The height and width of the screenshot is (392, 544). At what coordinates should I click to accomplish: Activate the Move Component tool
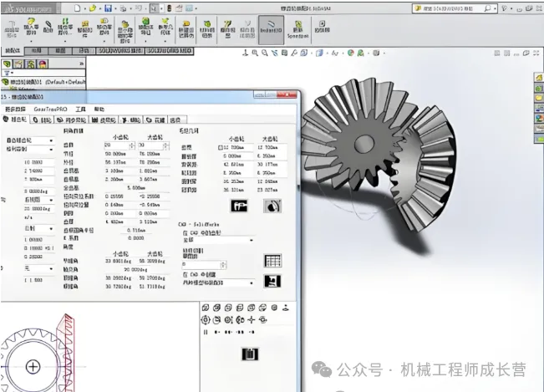pos(104,27)
